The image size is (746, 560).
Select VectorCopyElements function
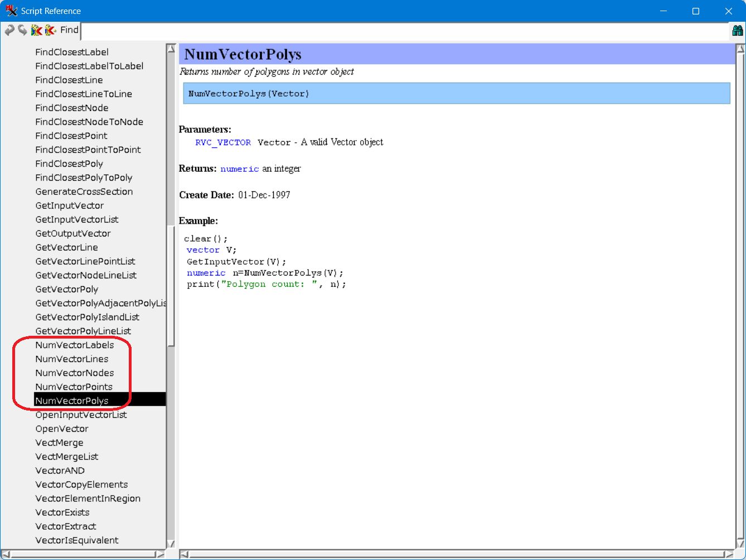tap(81, 485)
